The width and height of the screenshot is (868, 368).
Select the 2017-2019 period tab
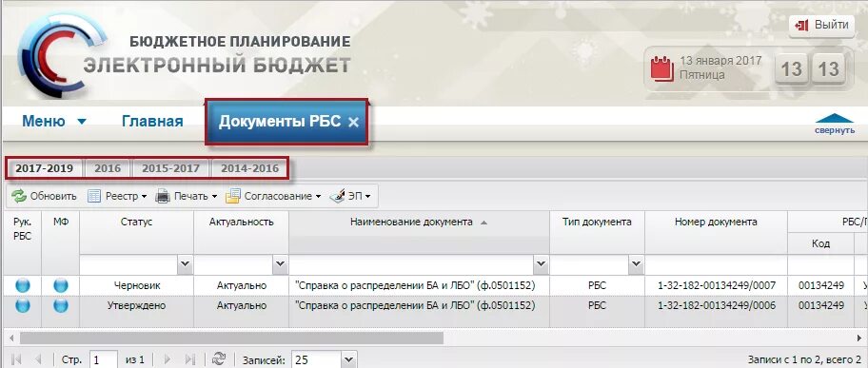coord(45,168)
